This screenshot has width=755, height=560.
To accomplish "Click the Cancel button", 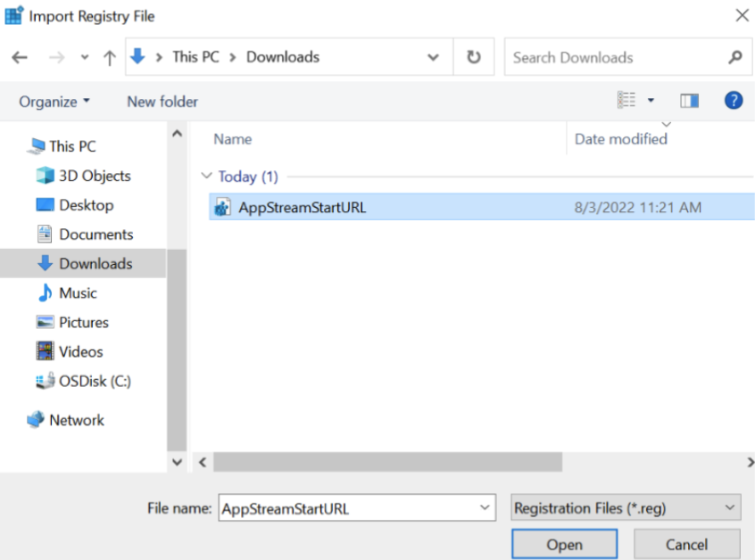I will point(686,544).
